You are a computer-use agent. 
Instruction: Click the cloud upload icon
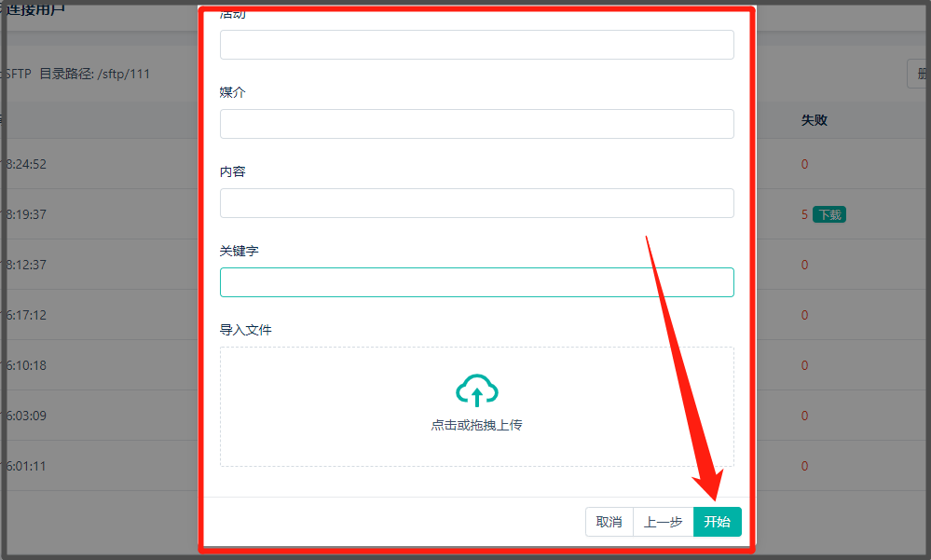click(477, 390)
